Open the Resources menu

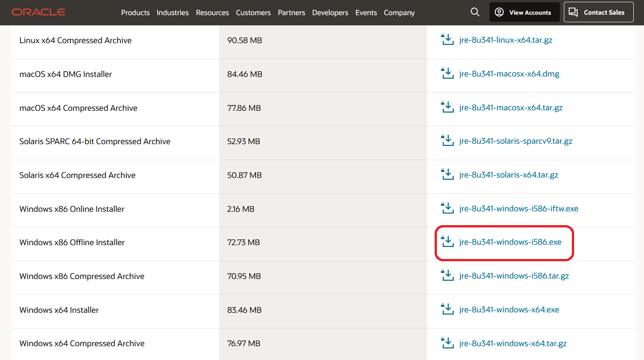point(212,13)
